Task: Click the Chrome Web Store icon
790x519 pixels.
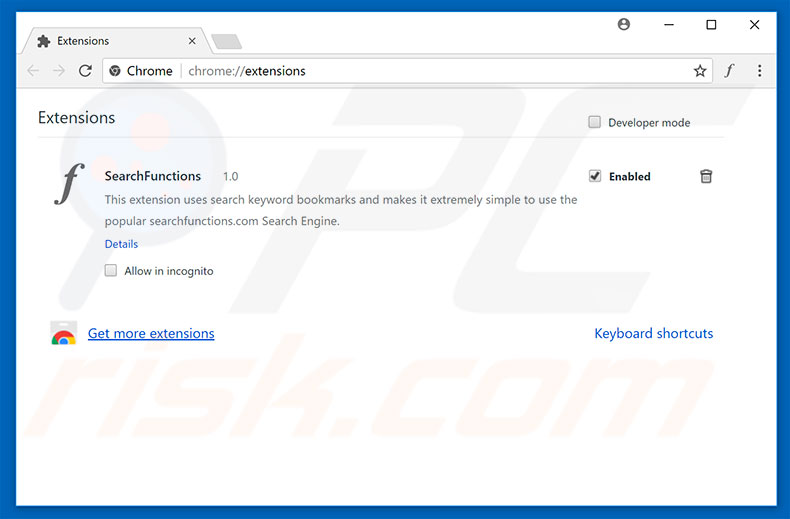Action: [63, 333]
